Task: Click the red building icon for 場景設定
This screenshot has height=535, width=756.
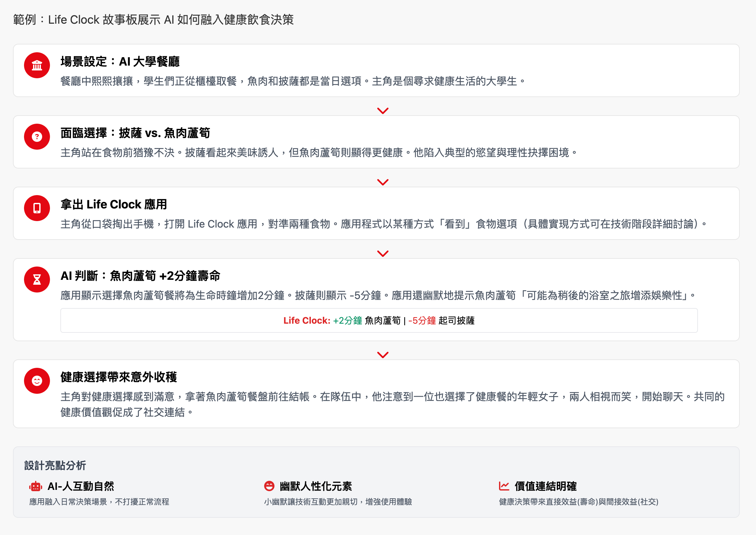Action: tap(37, 65)
